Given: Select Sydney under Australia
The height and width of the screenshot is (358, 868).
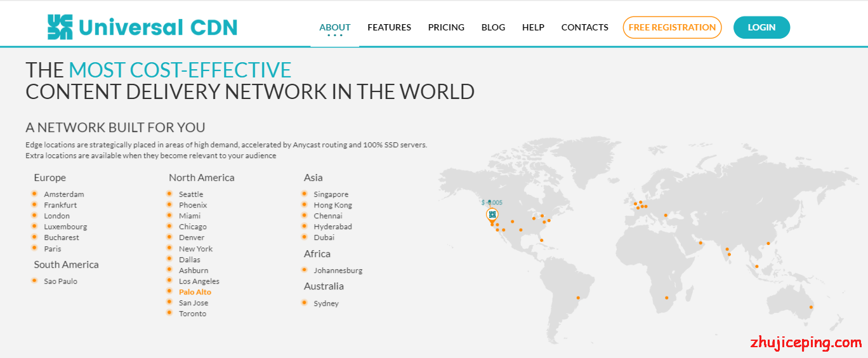Looking at the screenshot, I should (326, 303).
